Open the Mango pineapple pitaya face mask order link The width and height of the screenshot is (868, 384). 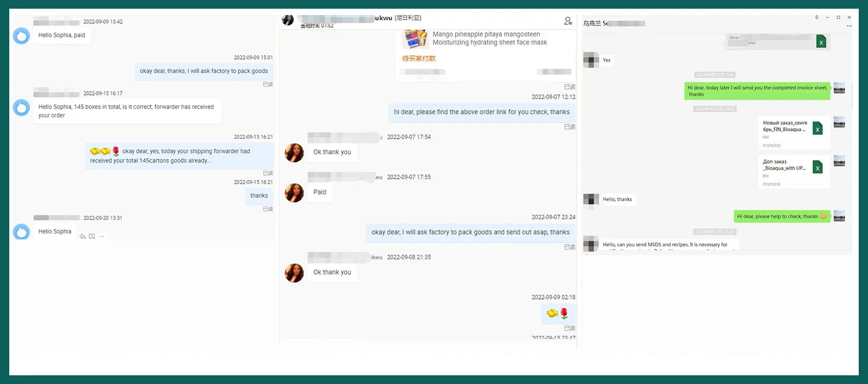(x=490, y=38)
